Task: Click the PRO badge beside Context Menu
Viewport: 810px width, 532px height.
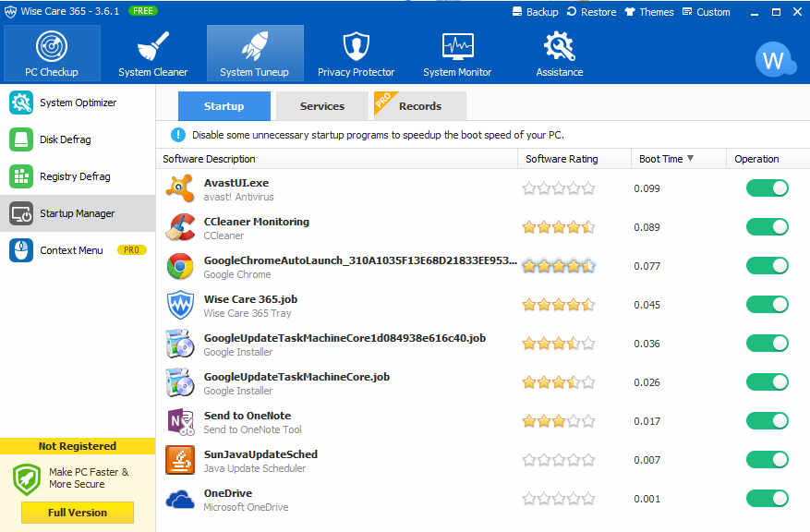Action: [132, 250]
